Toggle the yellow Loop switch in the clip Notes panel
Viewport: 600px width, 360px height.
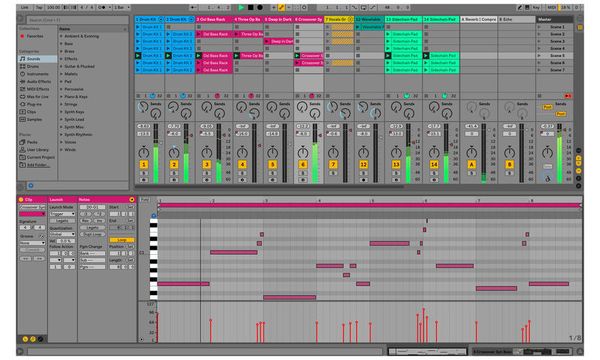pos(122,240)
